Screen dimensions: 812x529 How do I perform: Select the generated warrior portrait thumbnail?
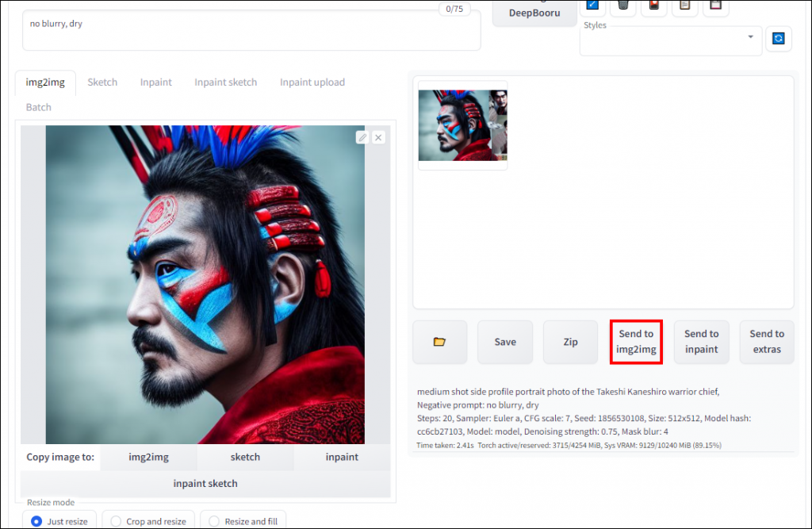(462, 123)
